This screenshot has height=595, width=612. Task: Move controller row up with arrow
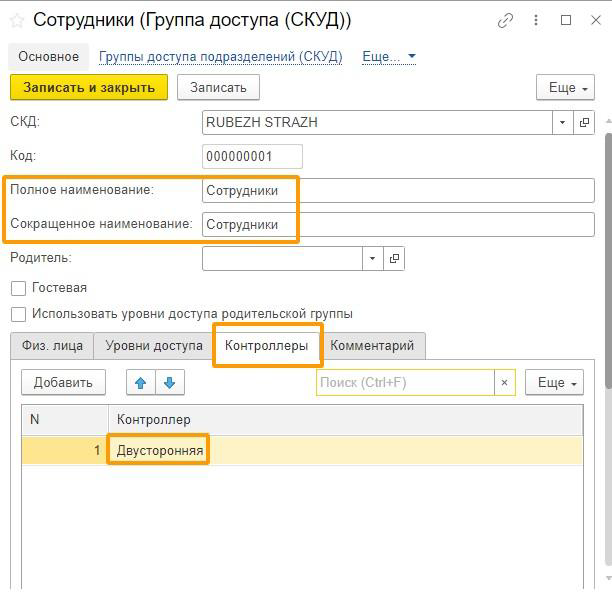click(141, 383)
